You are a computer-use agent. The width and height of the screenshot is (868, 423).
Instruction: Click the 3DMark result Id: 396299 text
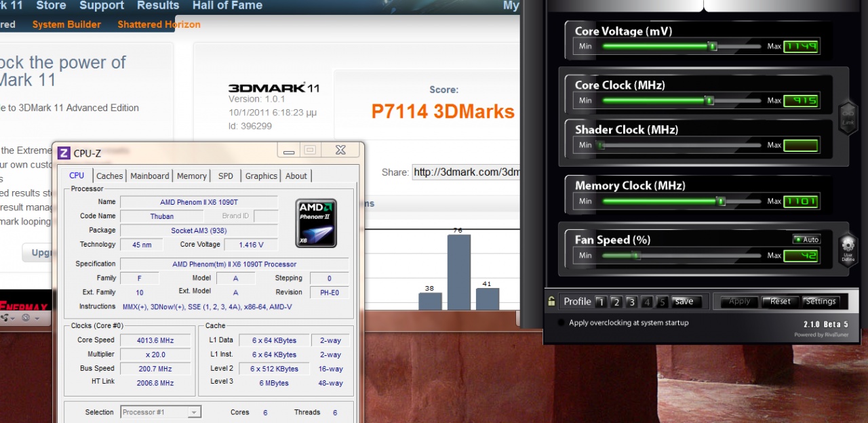point(250,125)
